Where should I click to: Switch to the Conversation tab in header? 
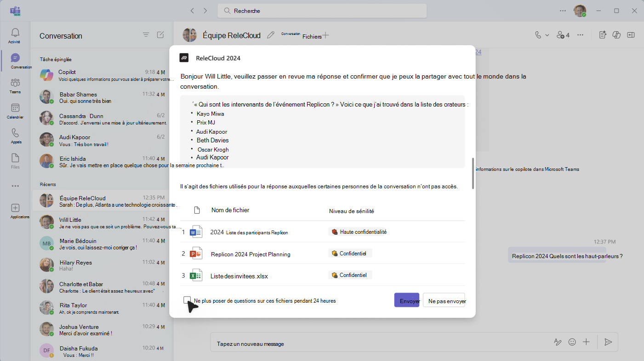coord(291,34)
